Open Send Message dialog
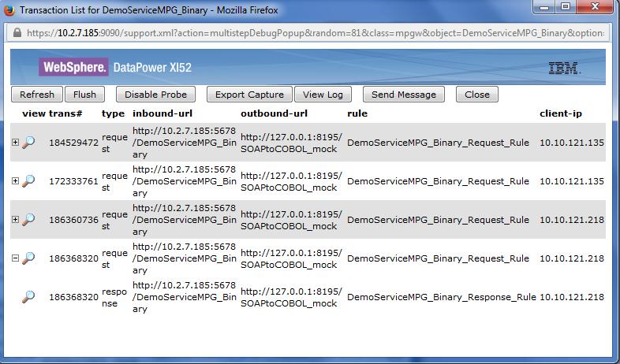 pos(404,95)
